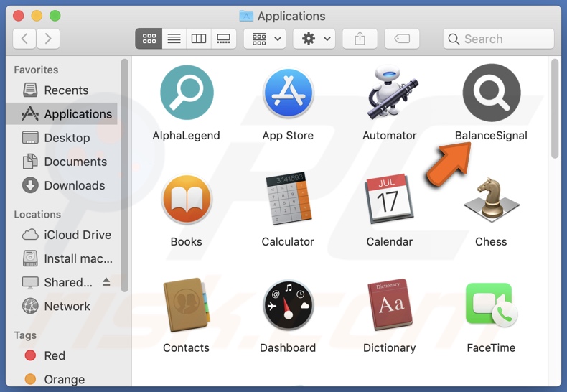The height and width of the screenshot is (392, 567).
Task: Select the Orange tag
Action: [62, 379]
